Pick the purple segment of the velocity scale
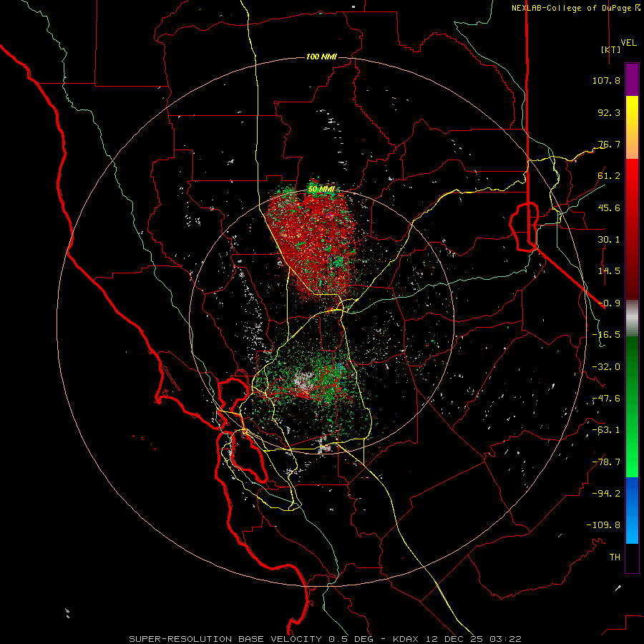Viewport: 644px width, 644px height. [632, 79]
